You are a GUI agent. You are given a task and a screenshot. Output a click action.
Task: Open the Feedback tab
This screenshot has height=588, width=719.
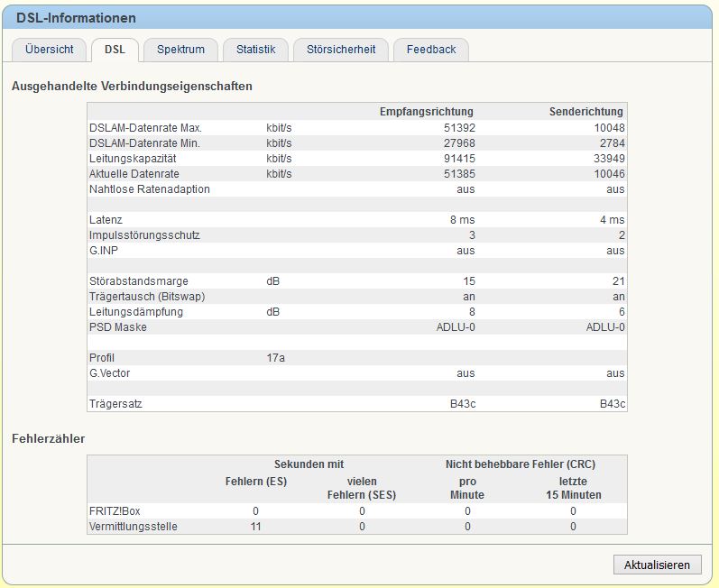(x=431, y=50)
